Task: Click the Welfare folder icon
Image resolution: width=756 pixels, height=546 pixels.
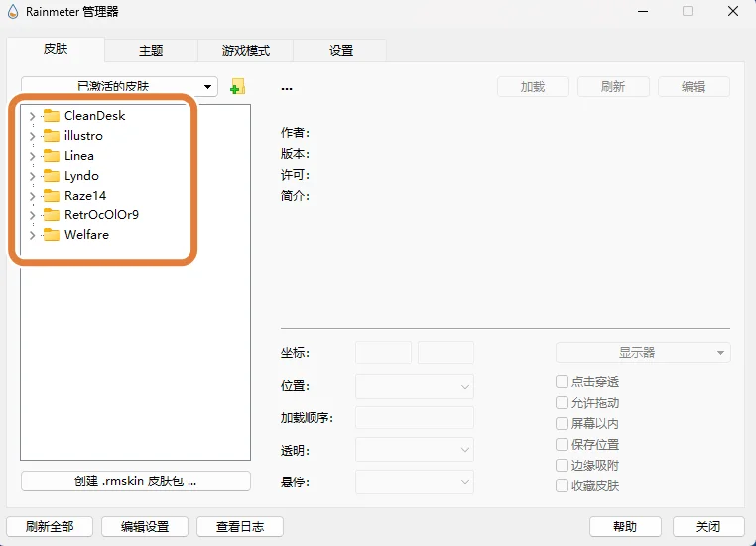Action: pos(52,235)
